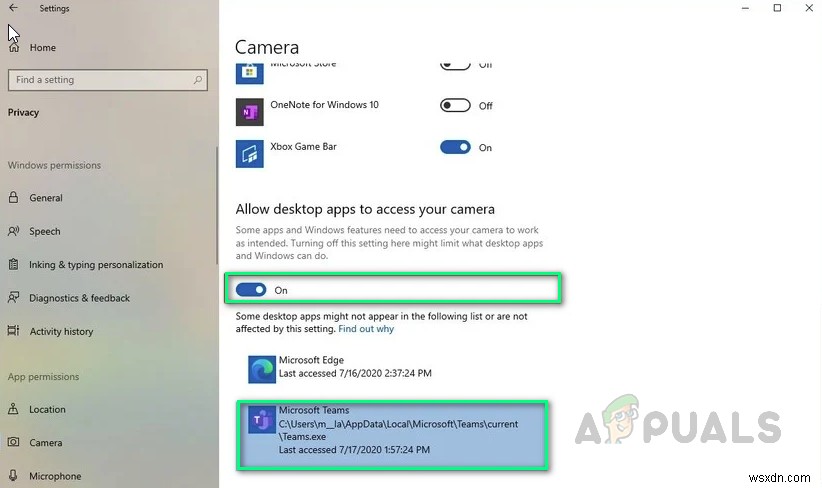Image resolution: width=822 pixels, height=488 pixels.
Task: Open the Home settings page
Action: pos(42,48)
